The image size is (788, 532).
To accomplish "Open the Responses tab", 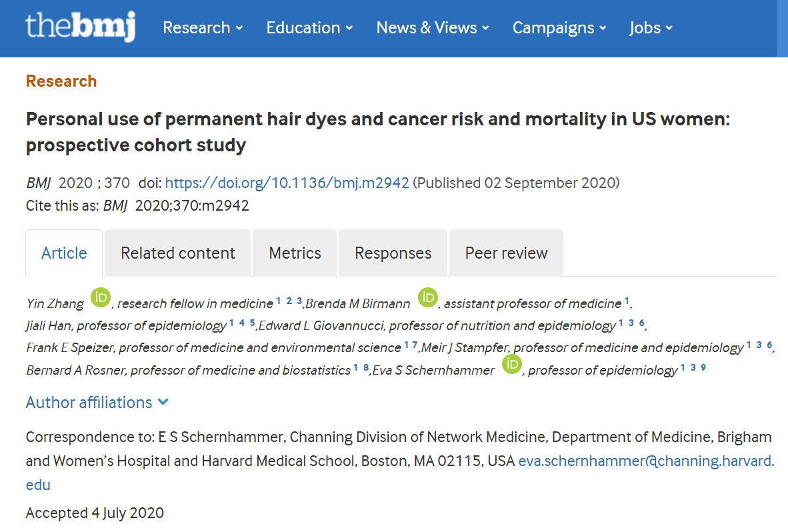I will (x=393, y=253).
